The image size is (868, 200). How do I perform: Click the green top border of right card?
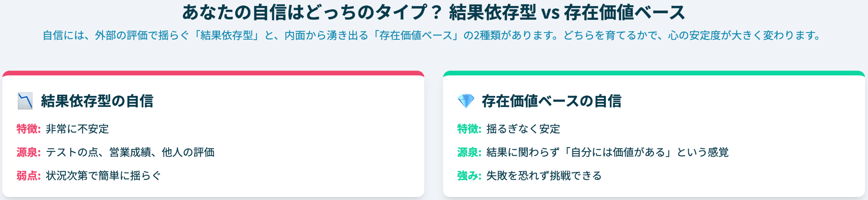654,73
